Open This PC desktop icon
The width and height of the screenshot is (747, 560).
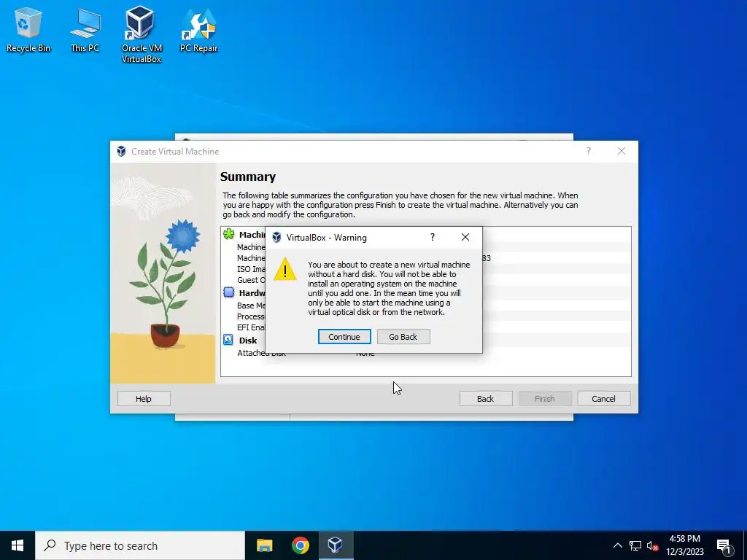pos(85,29)
